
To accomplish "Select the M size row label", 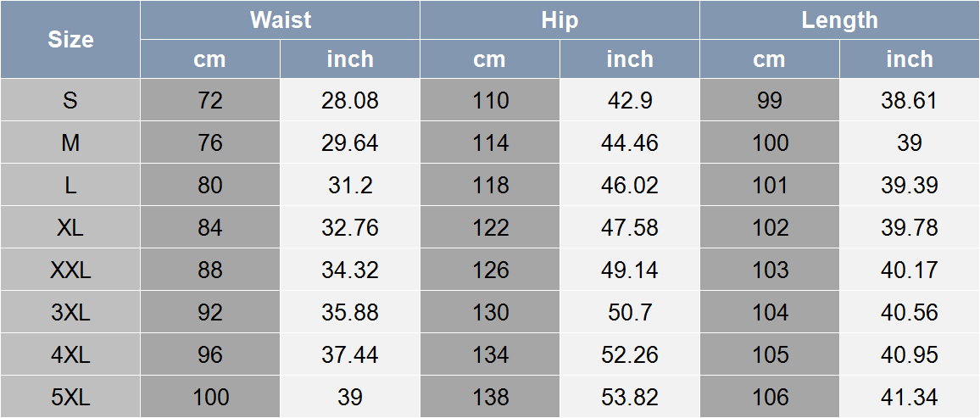I will point(70,142).
